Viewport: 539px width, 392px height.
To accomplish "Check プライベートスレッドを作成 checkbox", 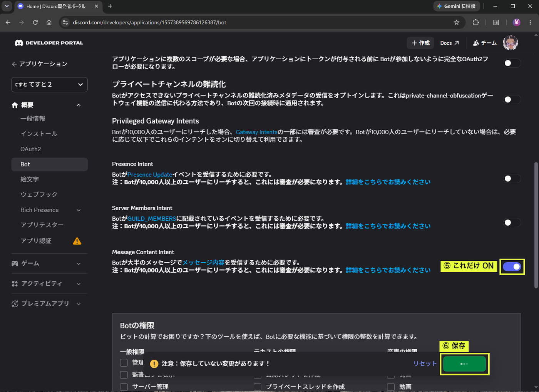I will tap(258, 387).
